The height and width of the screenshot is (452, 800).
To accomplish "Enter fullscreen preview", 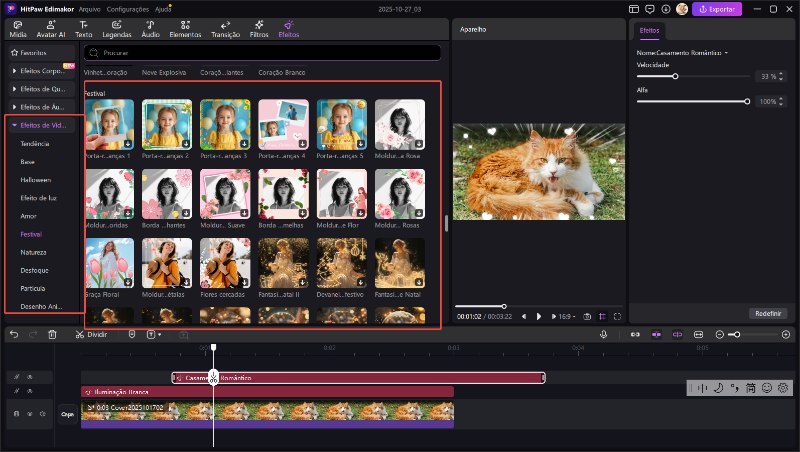I will 617,316.
